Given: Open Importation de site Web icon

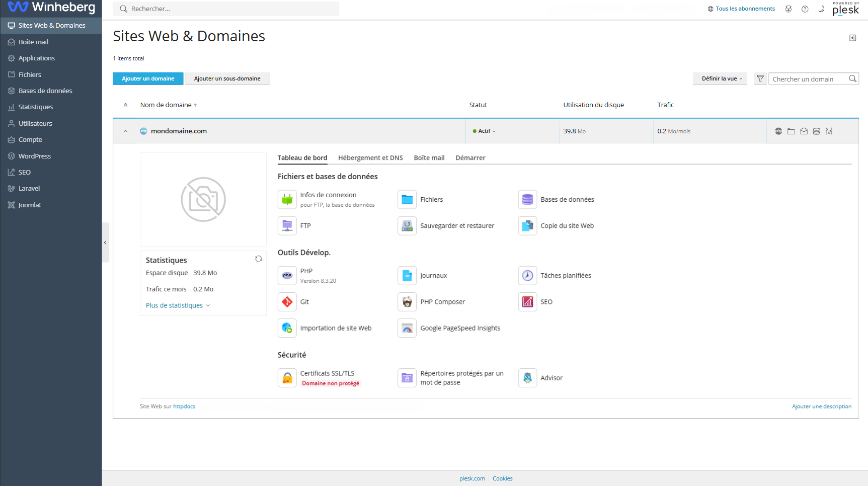Looking at the screenshot, I should tap(287, 328).
